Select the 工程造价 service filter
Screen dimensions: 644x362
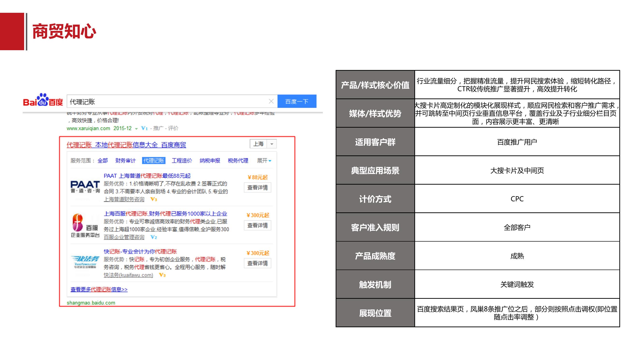click(182, 161)
